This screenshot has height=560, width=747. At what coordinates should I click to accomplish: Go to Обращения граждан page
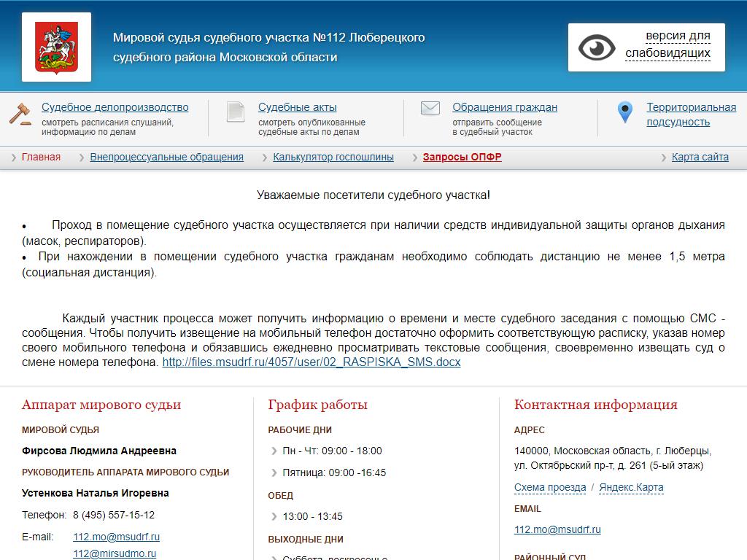point(504,107)
